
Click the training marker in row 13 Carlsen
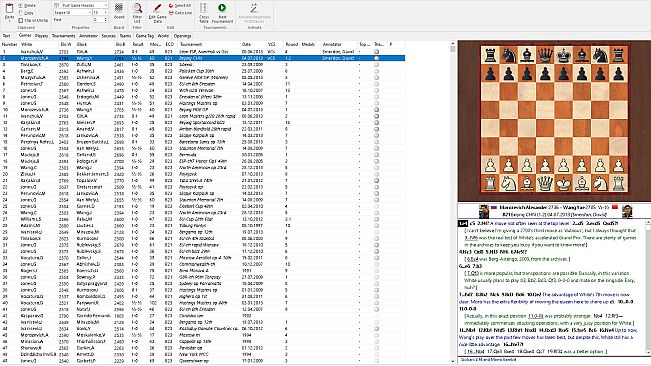pos(377,129)
